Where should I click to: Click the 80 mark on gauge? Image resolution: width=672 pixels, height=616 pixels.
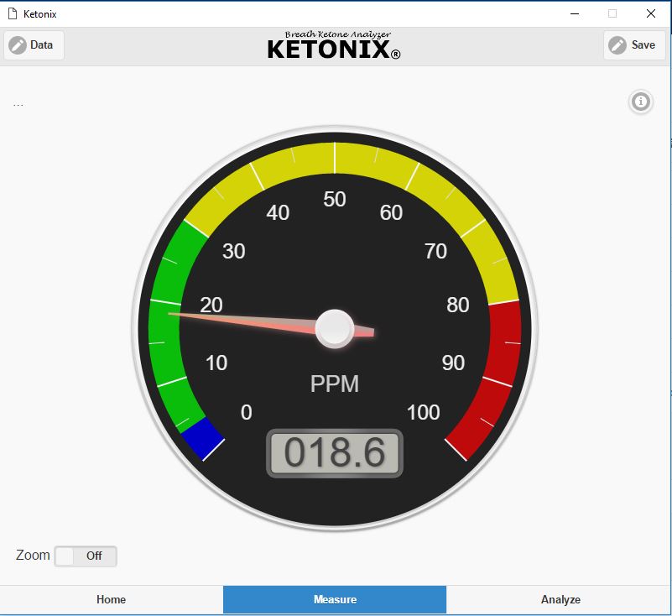coord(458,305)
